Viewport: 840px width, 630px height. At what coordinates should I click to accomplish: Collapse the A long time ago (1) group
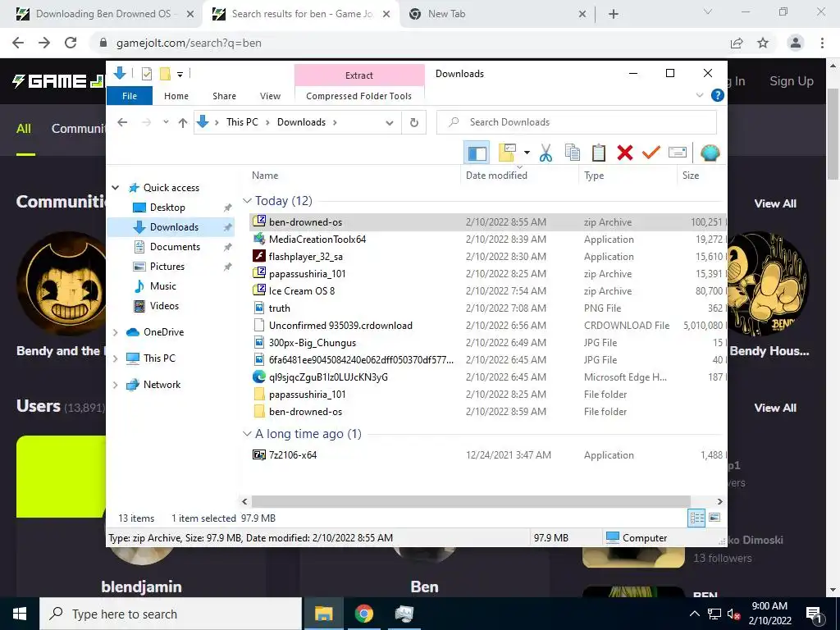point(247,434)
